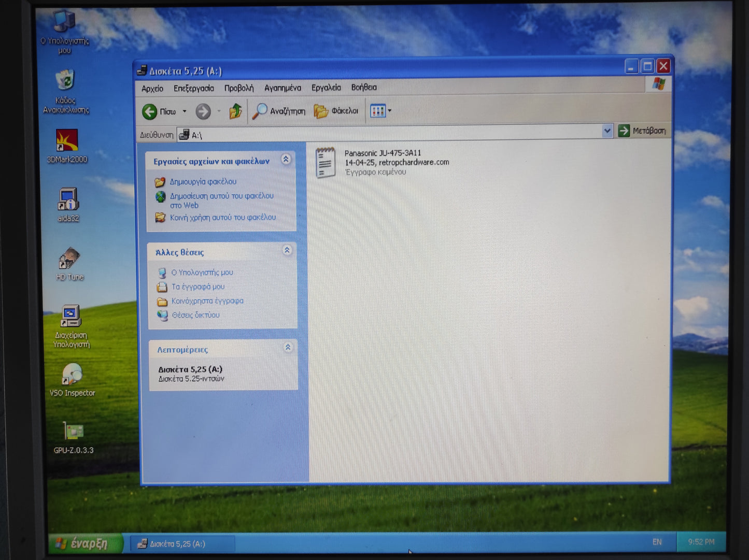Select the HD Tune desktop shortcut
Image resolution: width=749 pixels, height=560 pixels.
pos(69,259)
